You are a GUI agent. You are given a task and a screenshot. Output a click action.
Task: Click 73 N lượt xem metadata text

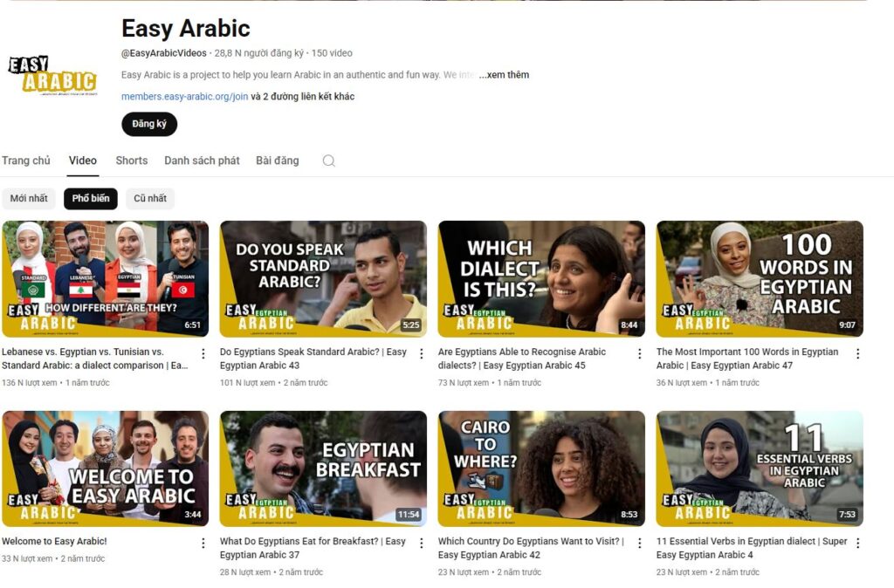pos(464,383)
